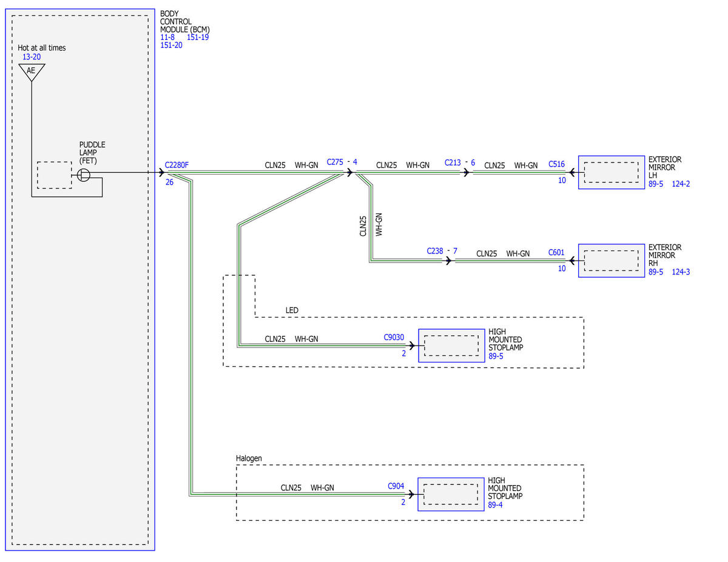Open connector C904 link
This screenshot has width=728, height=562.
(396, 486)
